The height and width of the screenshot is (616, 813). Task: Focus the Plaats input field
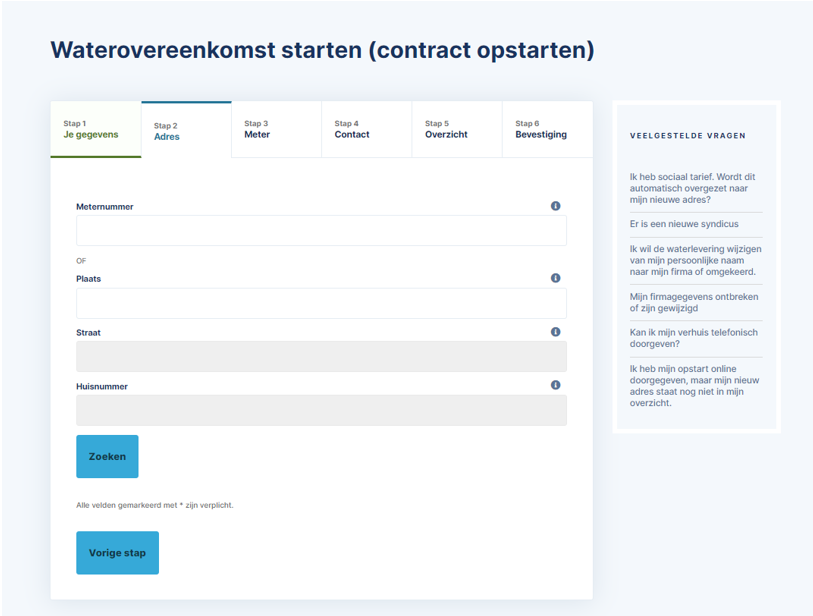[x=321, y=303]
